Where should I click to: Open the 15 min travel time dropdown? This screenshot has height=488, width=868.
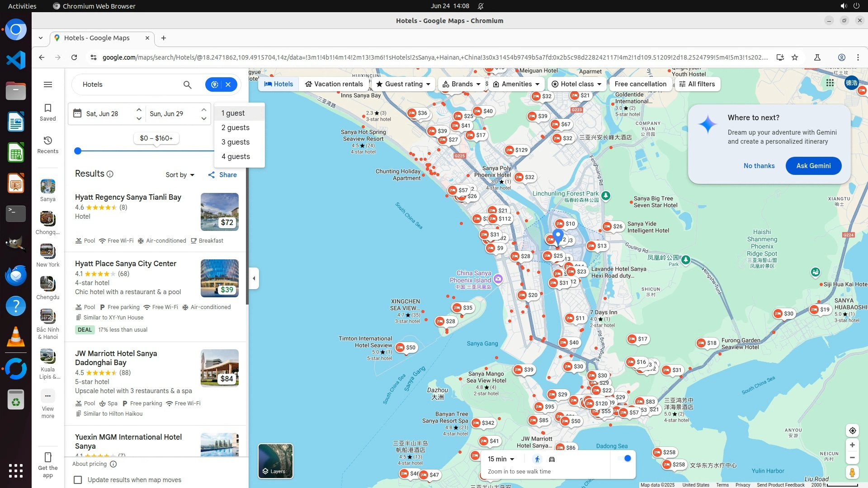501,459
